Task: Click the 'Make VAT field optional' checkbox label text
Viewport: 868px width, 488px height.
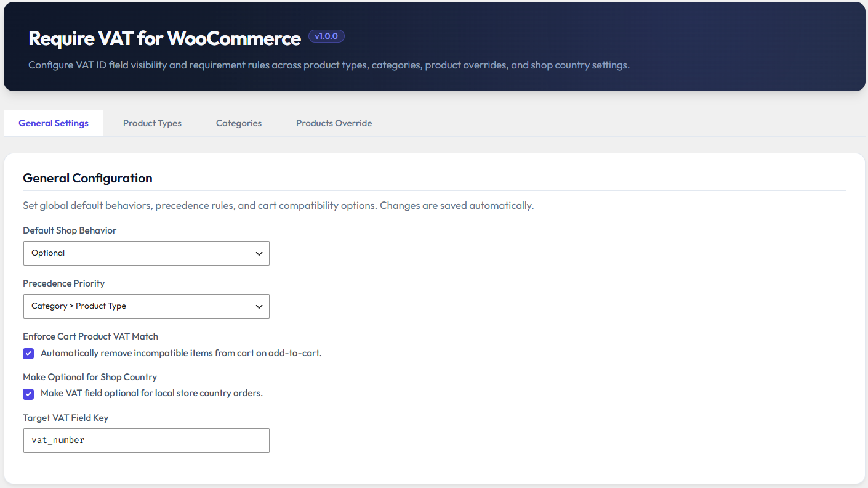Action: tap(151, 393)
